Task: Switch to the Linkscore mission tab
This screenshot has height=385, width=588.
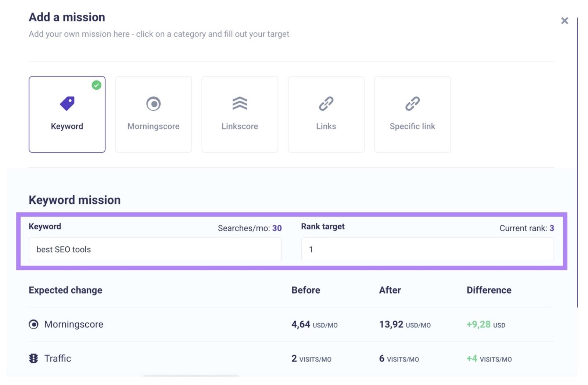Action: point(240,114)
